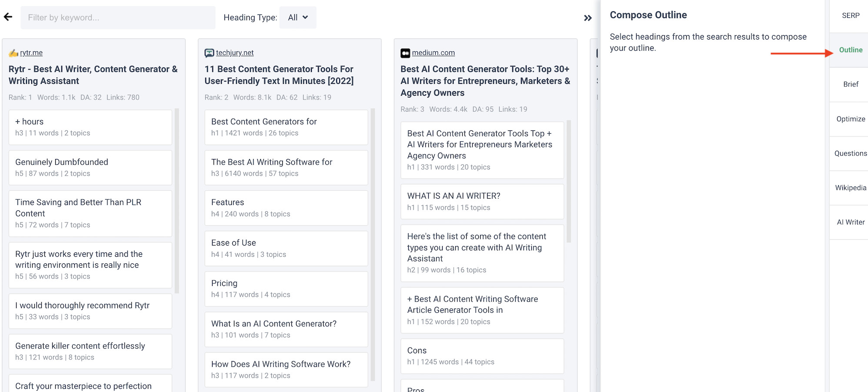868x392 pixels.
Task: Click the techjury.net column scrollbar
Action: pyautogui.click(x=373, y=243)
